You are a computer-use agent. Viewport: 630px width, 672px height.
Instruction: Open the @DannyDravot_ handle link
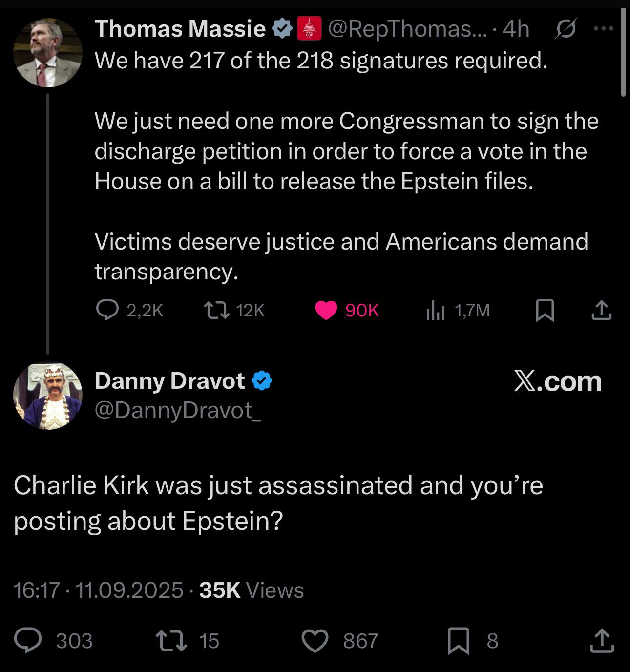178,410
